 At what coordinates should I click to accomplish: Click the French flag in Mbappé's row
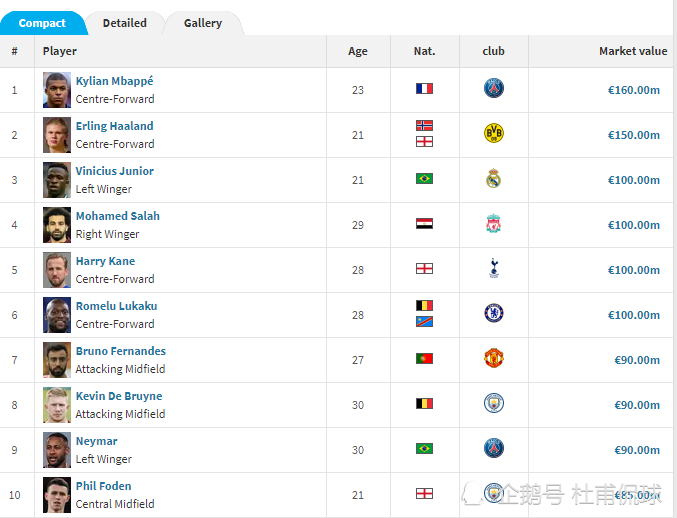point(424,88)
